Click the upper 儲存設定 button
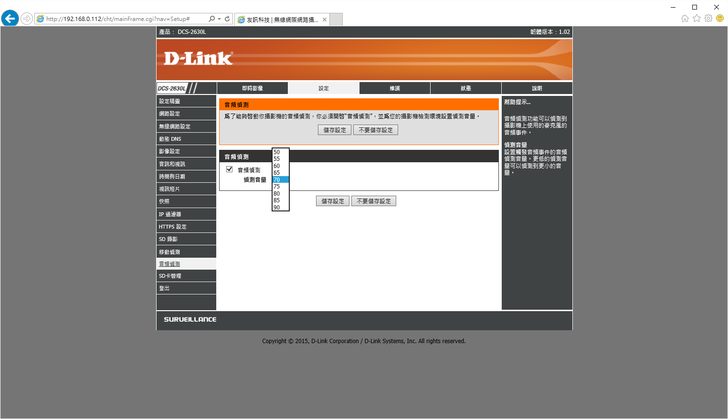This screenshot has width=728, height=419. (x=335, y=130)
